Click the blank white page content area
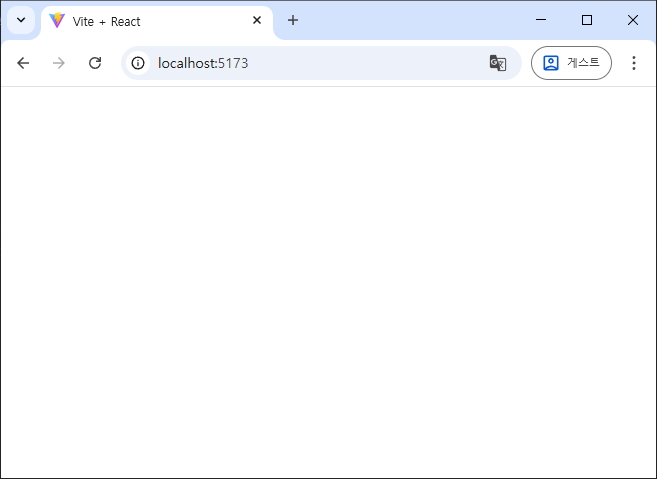The height and width of the screenshot is (479, 657). click(328, 280)
